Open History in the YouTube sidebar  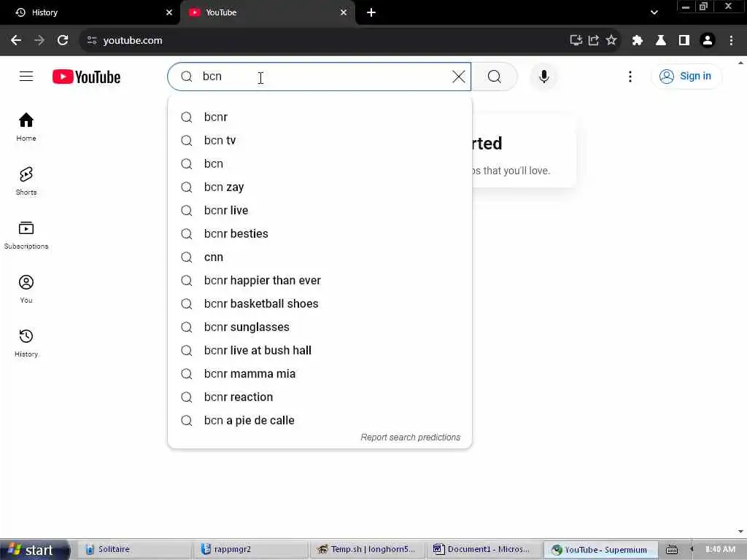pos(26,343)
